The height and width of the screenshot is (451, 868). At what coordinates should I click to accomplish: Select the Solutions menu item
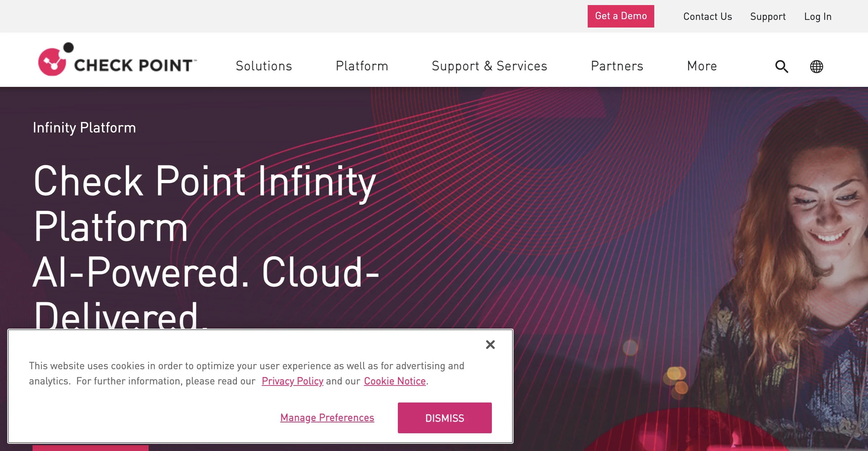[264, 66]
